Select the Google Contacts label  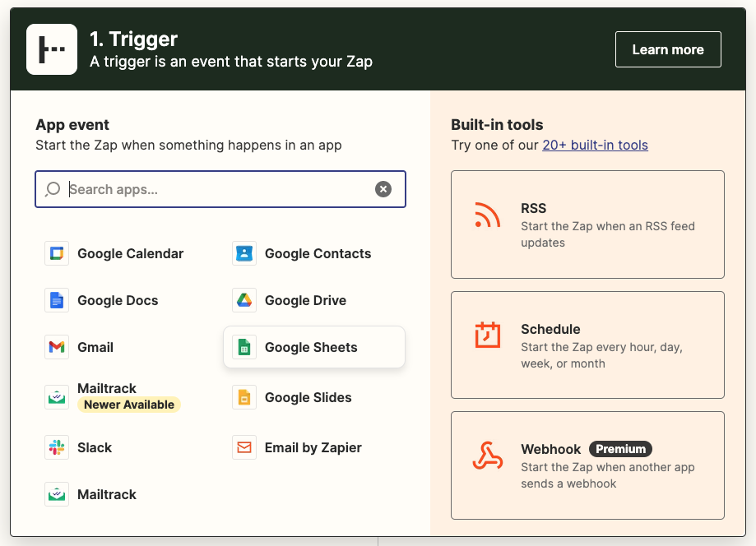click(x=318, y=253)
